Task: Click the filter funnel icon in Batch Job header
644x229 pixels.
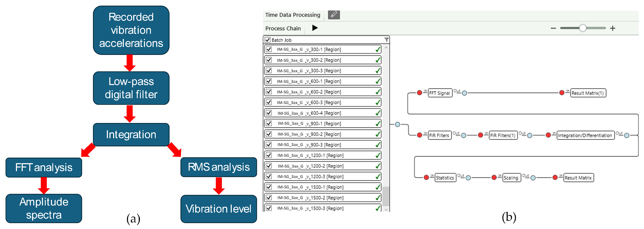Action: coord(386,40)
